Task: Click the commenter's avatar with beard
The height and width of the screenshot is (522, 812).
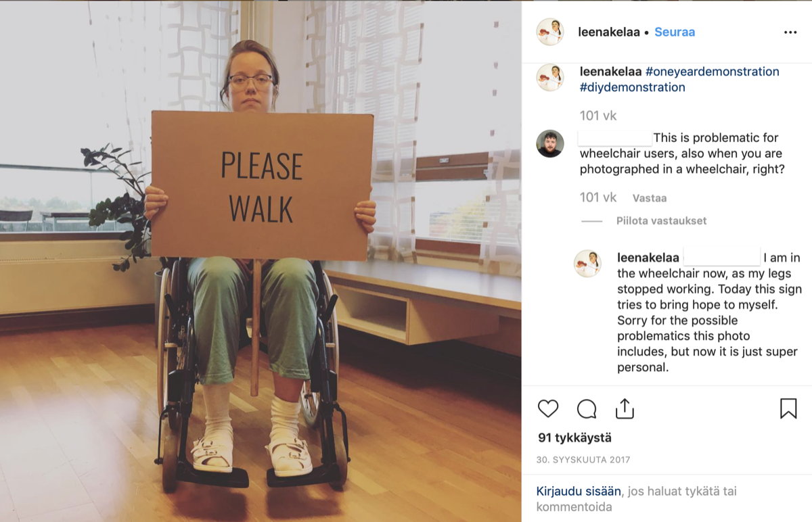Action: (550, 143)
